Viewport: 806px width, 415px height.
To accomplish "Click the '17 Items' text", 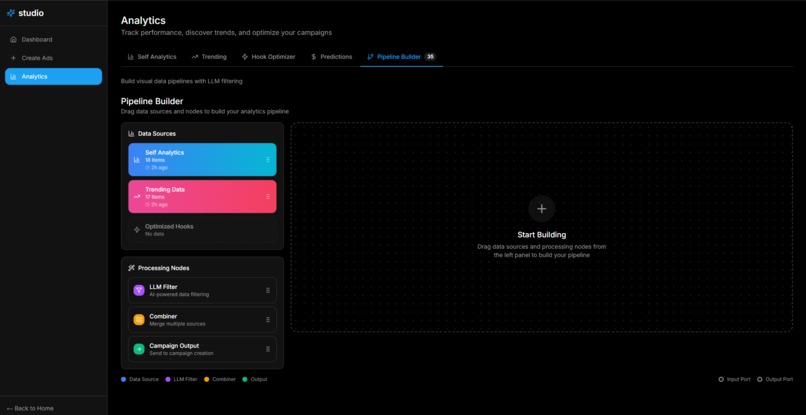I will [x=155, y=197].
